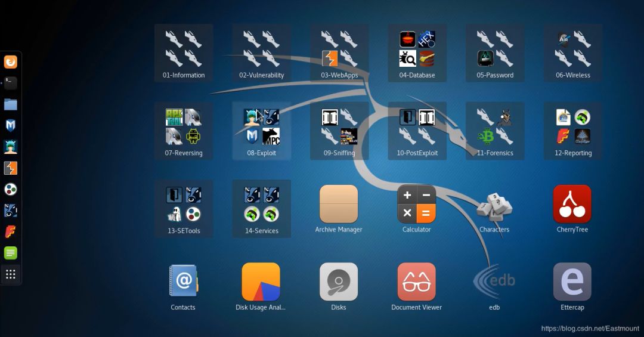
Task: Open the 04-Database app folder
Action: [417, 52]
